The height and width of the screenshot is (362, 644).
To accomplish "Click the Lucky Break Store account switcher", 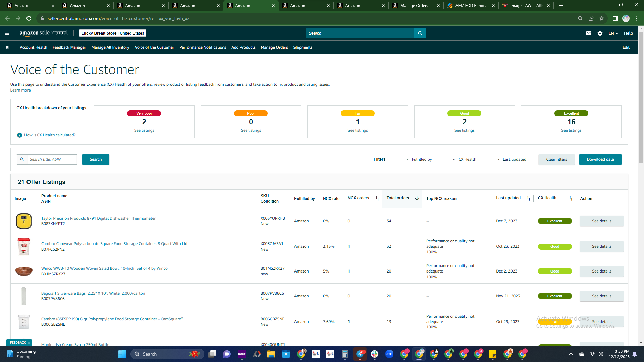I will [113, 33].
